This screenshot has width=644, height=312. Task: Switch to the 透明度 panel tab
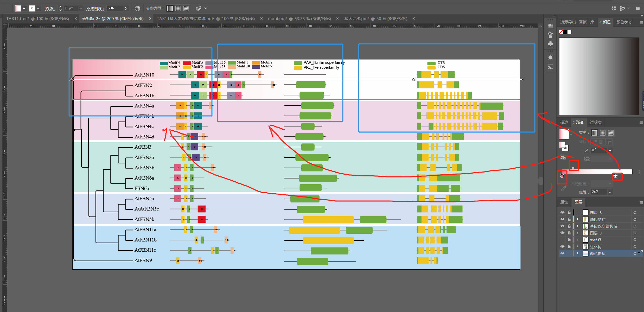click(596, 122)
